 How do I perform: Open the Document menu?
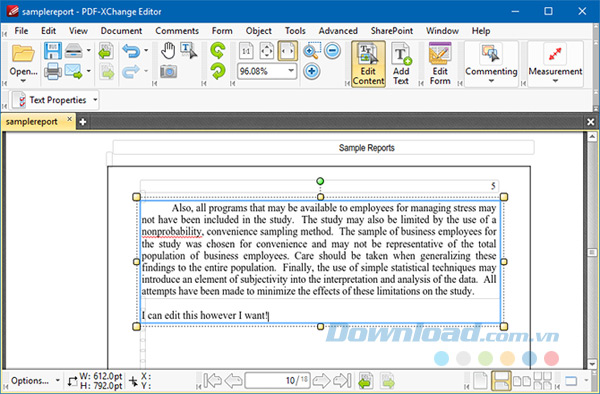121,31
